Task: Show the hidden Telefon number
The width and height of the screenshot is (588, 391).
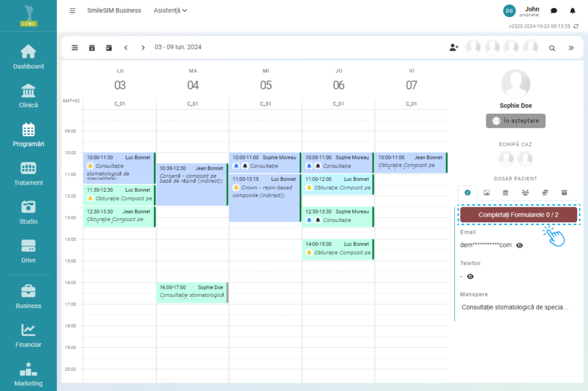Action: (x=470, y=276)
